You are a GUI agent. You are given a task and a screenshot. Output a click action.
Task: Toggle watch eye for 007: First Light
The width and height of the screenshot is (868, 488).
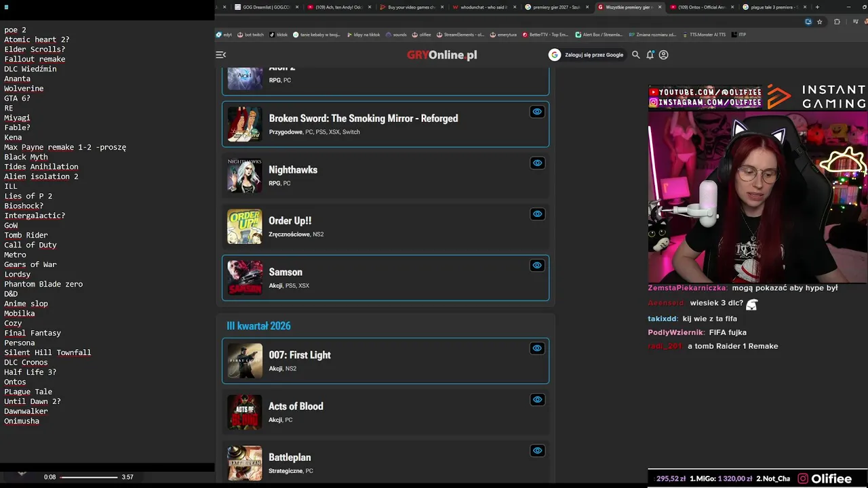tap(537, 348)
